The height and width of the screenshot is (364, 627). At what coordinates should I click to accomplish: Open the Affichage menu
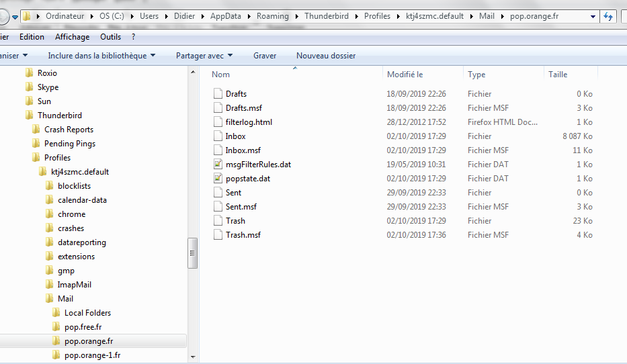73,37
